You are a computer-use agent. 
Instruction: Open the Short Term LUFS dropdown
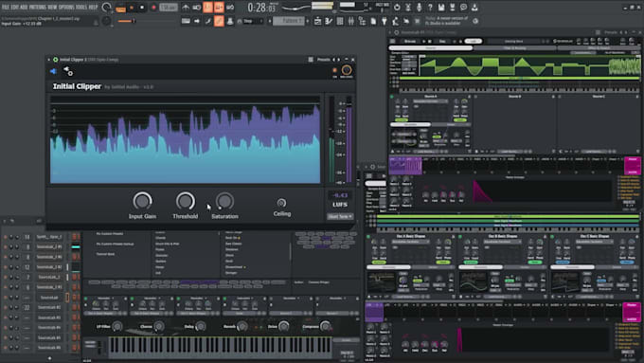pos(340,216)
